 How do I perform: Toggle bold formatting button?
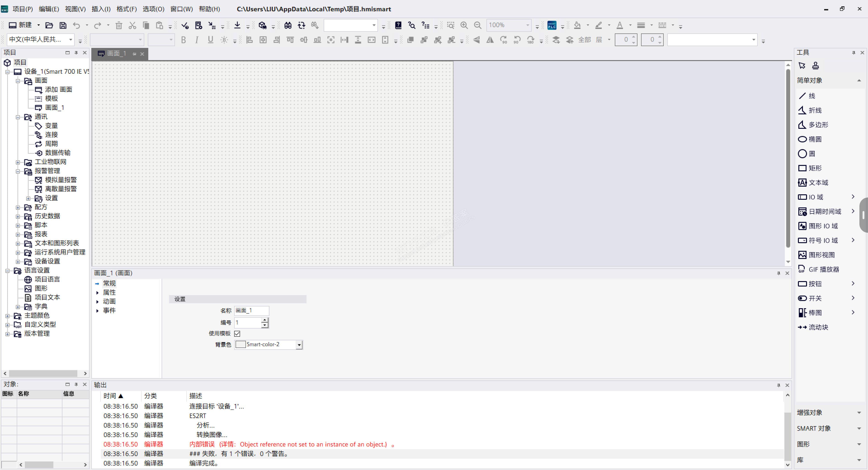[x=183, y=40]
